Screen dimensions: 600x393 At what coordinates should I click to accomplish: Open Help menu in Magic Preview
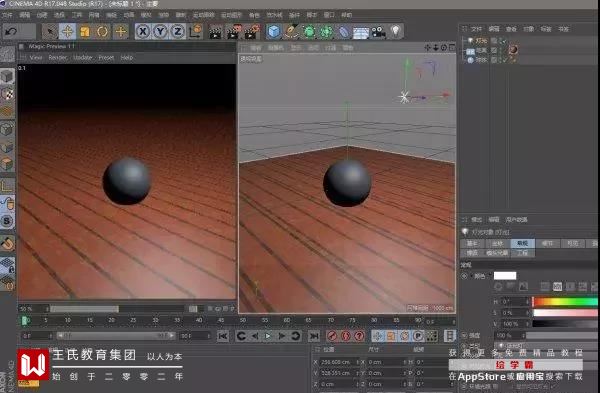[127, 57]
